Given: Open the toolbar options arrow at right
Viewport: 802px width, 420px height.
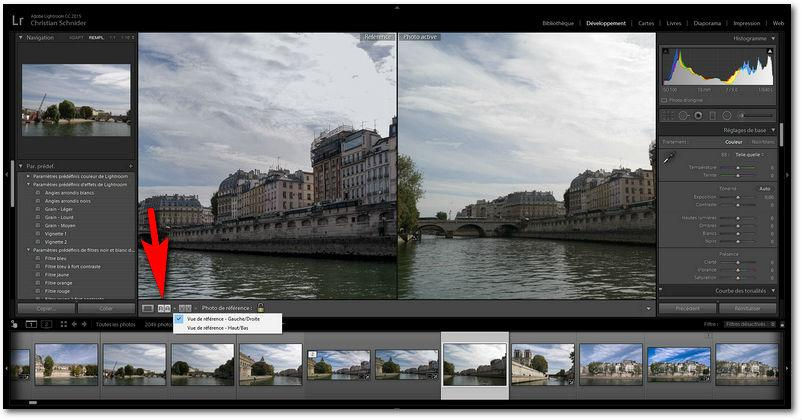Looking at the screenshot, I should click(649, 308).
